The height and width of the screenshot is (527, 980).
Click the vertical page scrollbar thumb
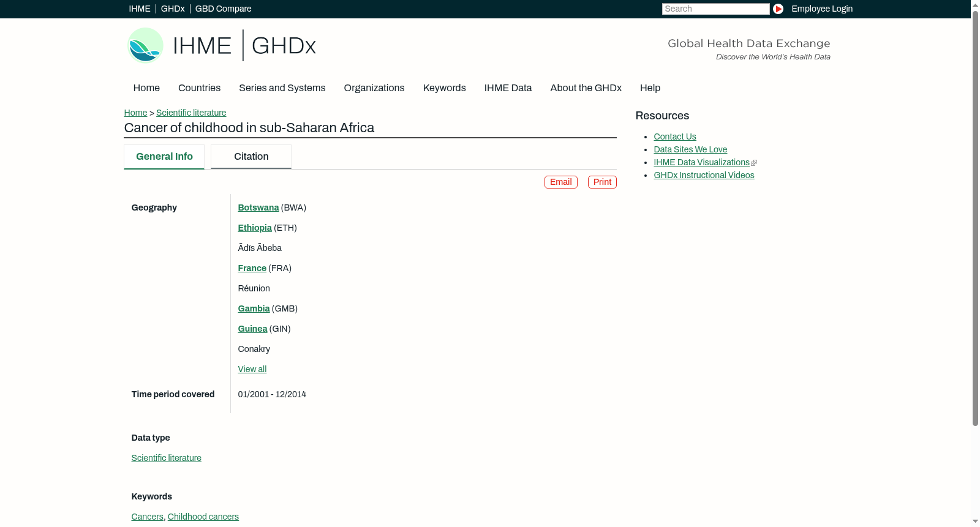tap(975, 217)
